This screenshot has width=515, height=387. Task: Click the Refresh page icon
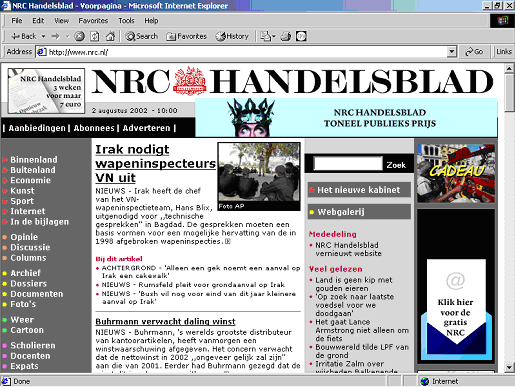[95, 36]
